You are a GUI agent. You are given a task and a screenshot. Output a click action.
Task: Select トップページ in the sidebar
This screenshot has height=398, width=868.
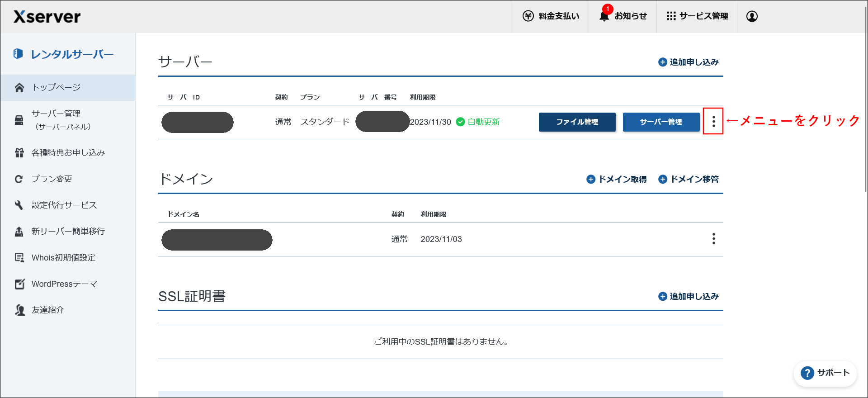point(68,88)
